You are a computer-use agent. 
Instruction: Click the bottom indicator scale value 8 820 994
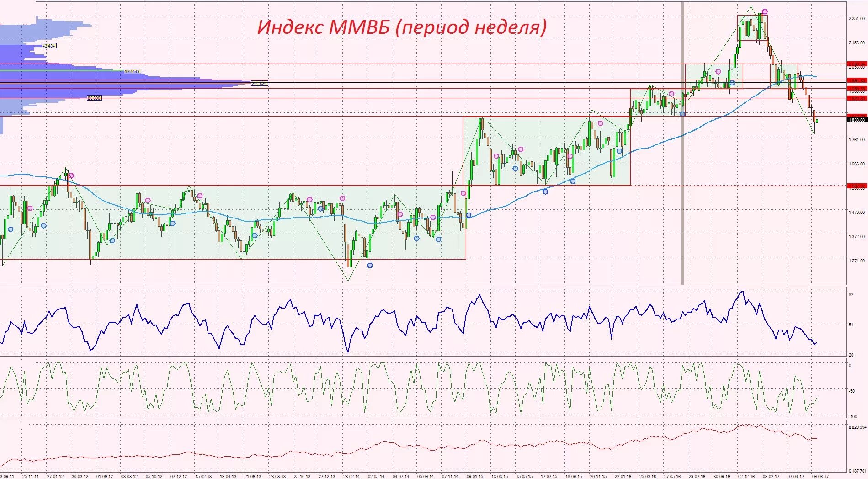point(857,427)
